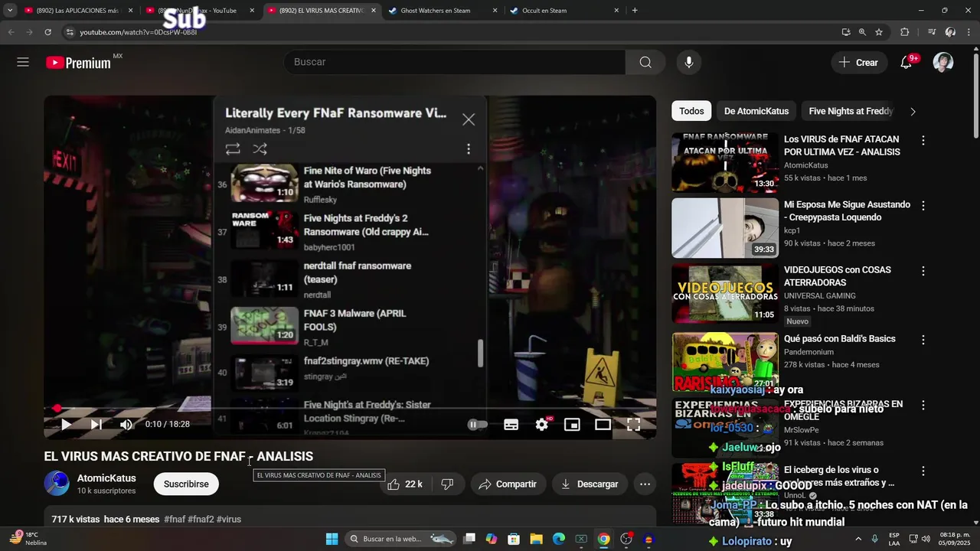Image resolution: width=980 pixels, height=551 pixels.
Task: Start voice search with microphone icon
Action: 689,62
